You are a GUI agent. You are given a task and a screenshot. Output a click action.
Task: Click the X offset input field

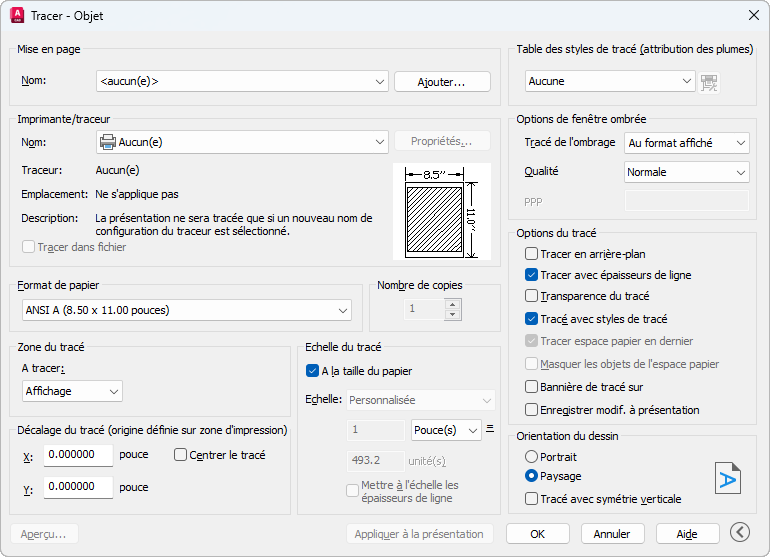point(79,455)
